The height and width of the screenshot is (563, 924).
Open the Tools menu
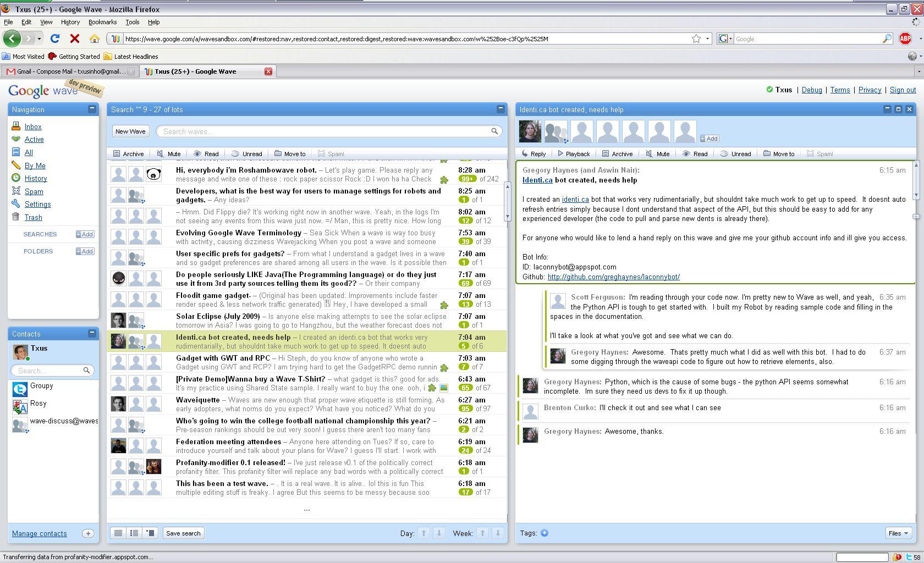(133, 22)
